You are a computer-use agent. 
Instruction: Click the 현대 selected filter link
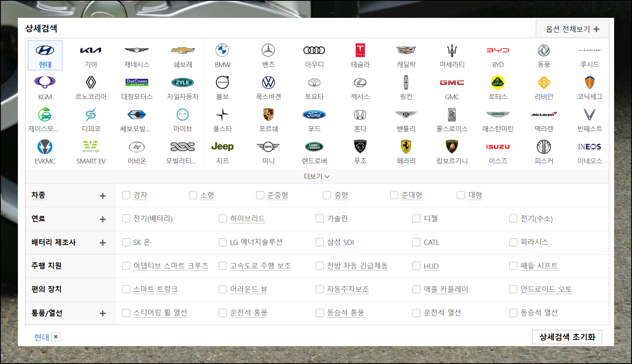[x=41, y=337]
